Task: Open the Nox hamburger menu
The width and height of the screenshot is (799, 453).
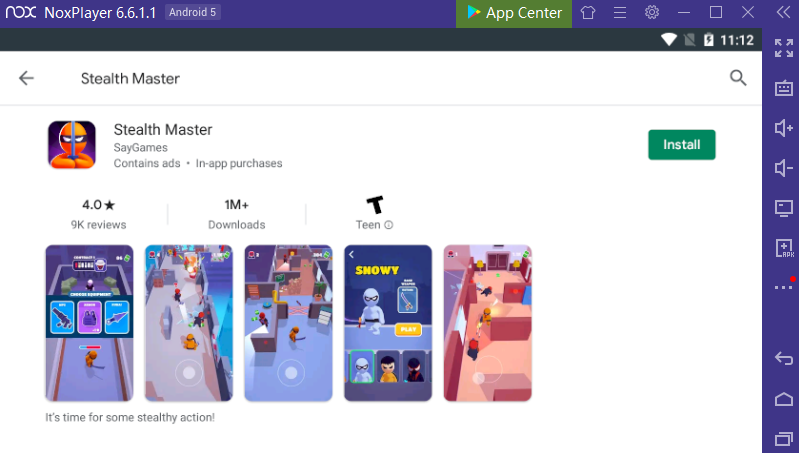Action: tap(620, 12)
